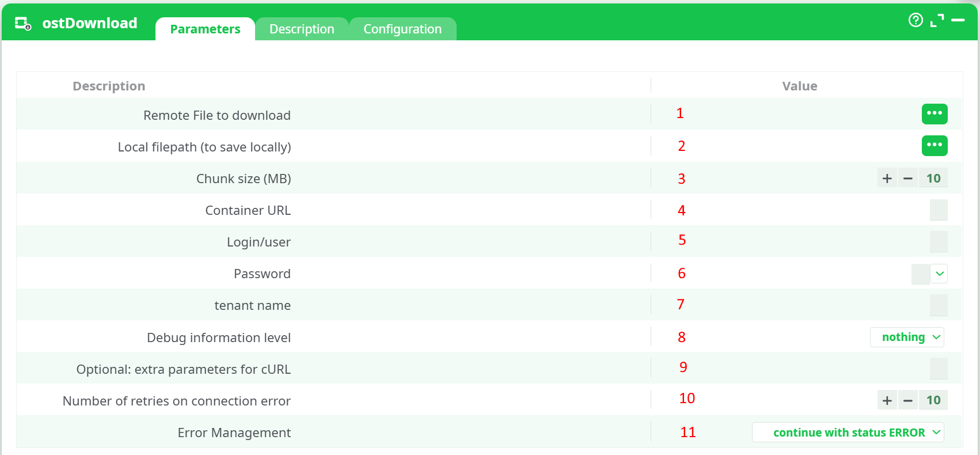Screen dimensions: 980x455
Task: Open the help question mark icon
Action: [x=916, y=20]
